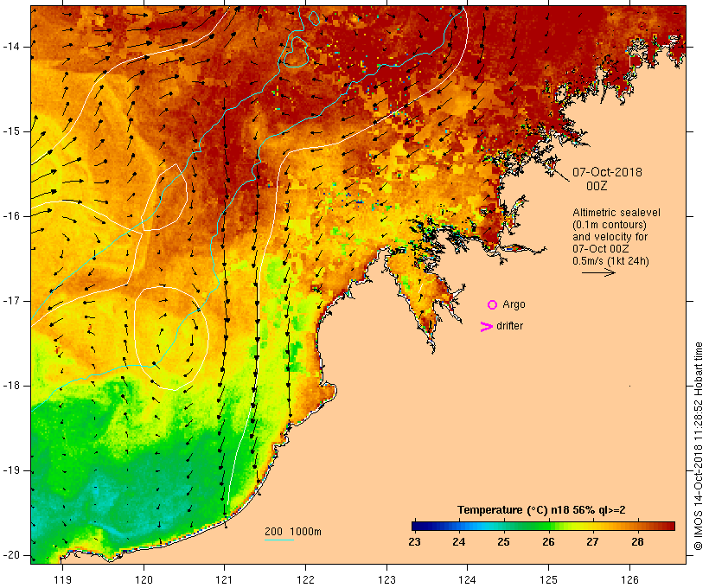This screenshot has width=709, height=588.
Task: Click the '0.5m/s (1kt 24h)' scale text
Action: click(x=610, y=261)
